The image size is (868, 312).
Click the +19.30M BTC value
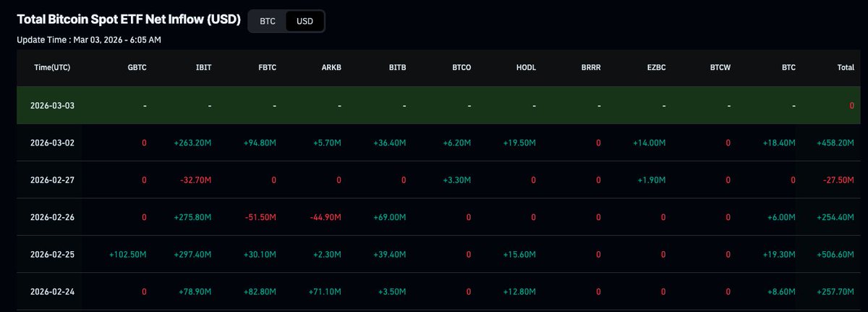pos(780,255)
